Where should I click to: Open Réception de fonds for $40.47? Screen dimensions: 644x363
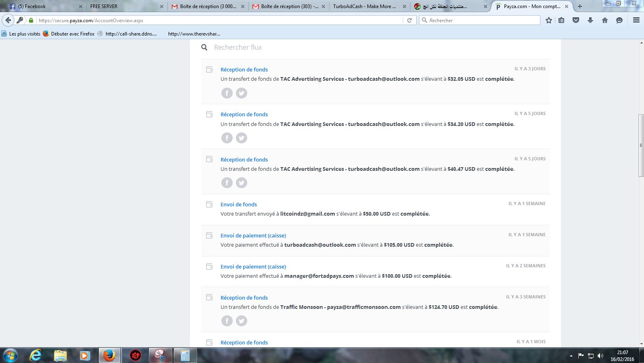(x=244, y=159)
